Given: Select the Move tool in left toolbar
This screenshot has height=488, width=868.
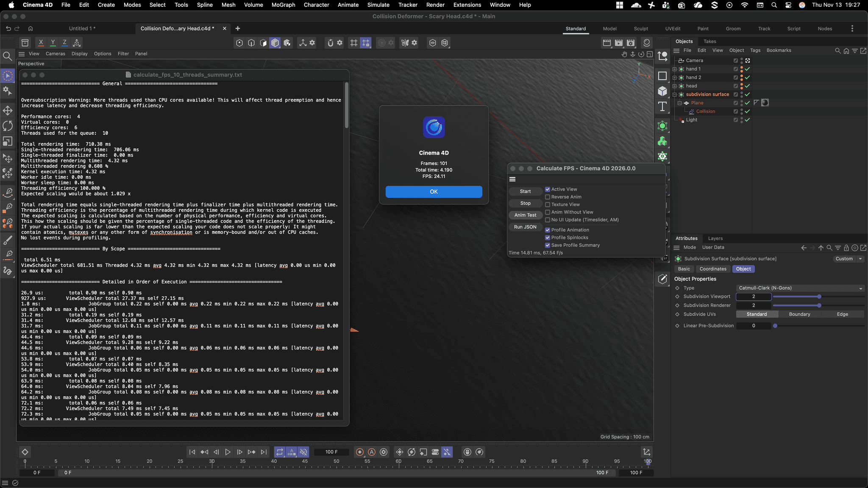Looking at the screenshot, I should point(8,111).
